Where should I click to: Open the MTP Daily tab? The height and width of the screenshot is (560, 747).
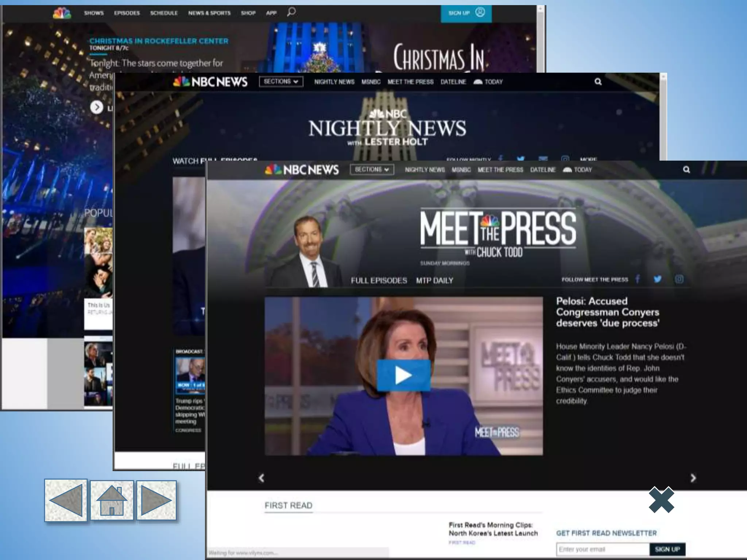[434, 280]
